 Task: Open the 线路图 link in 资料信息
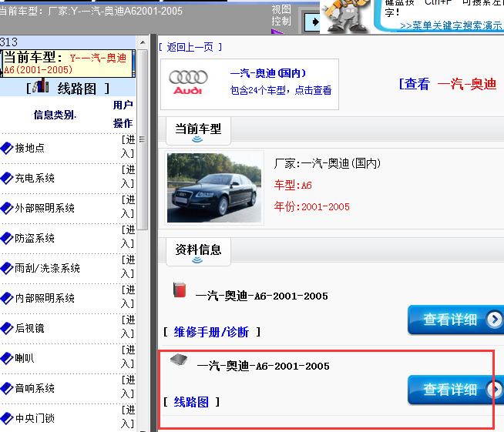coord(191,402)
